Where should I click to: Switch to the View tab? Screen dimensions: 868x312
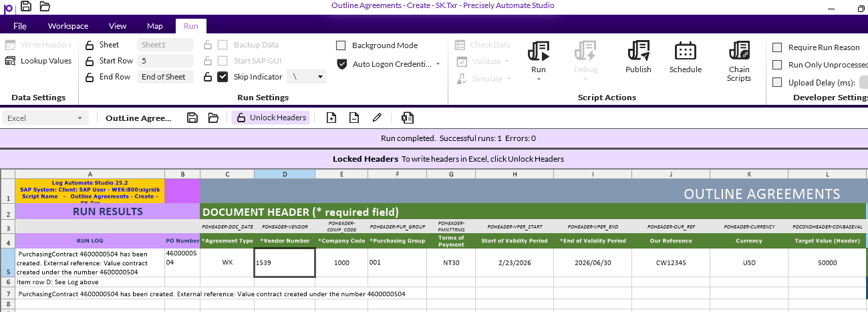118,26
